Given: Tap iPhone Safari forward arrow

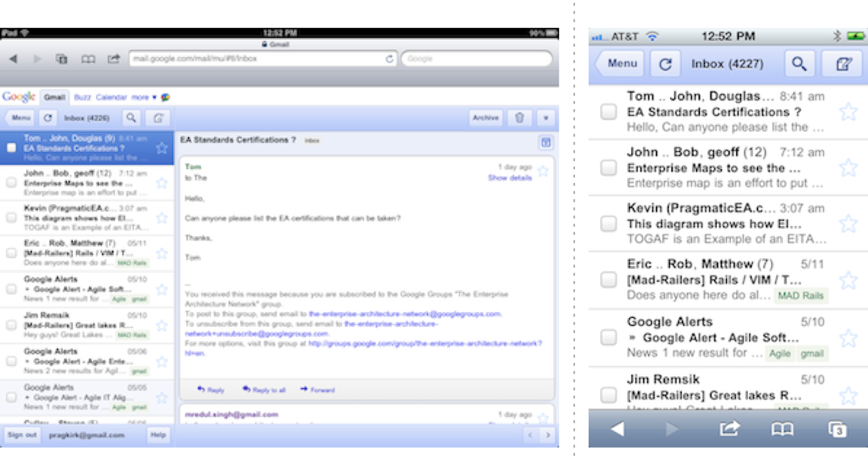Looking at the screenshot, I should (671, 429).
